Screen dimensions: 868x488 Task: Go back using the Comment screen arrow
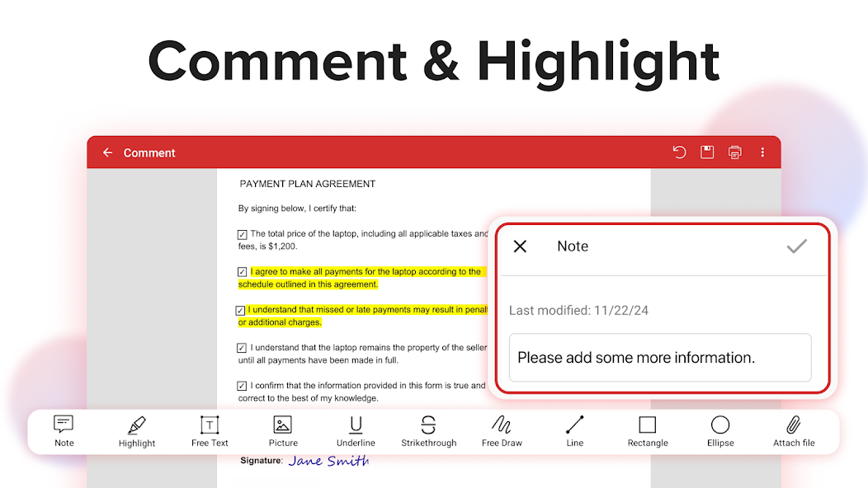point(107,152)
